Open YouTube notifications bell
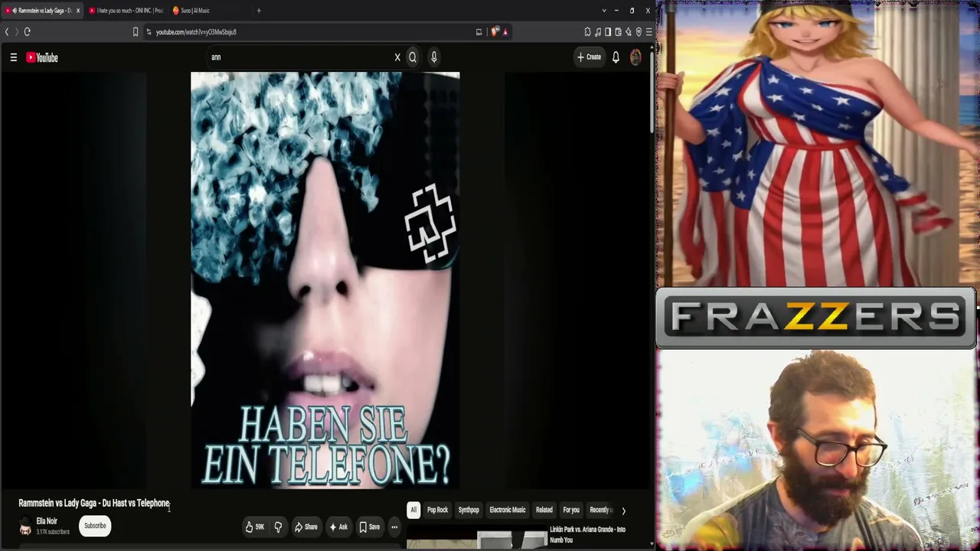This screenshot has width=980, height=551. 616,57
